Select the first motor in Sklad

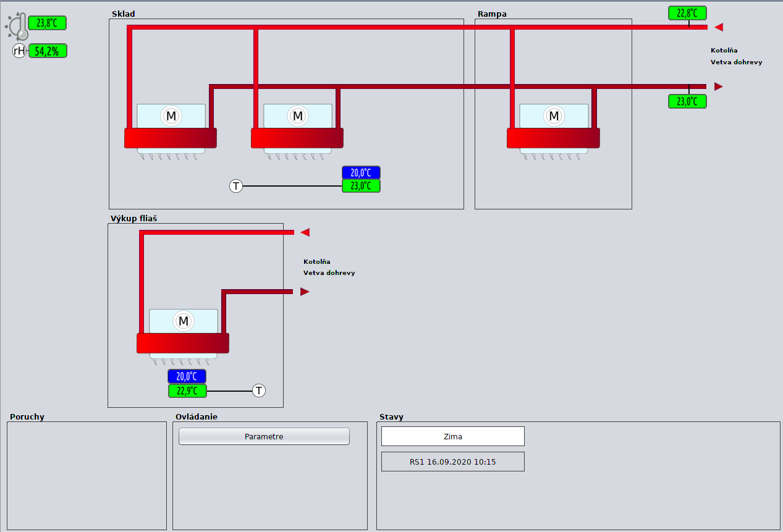171,116
